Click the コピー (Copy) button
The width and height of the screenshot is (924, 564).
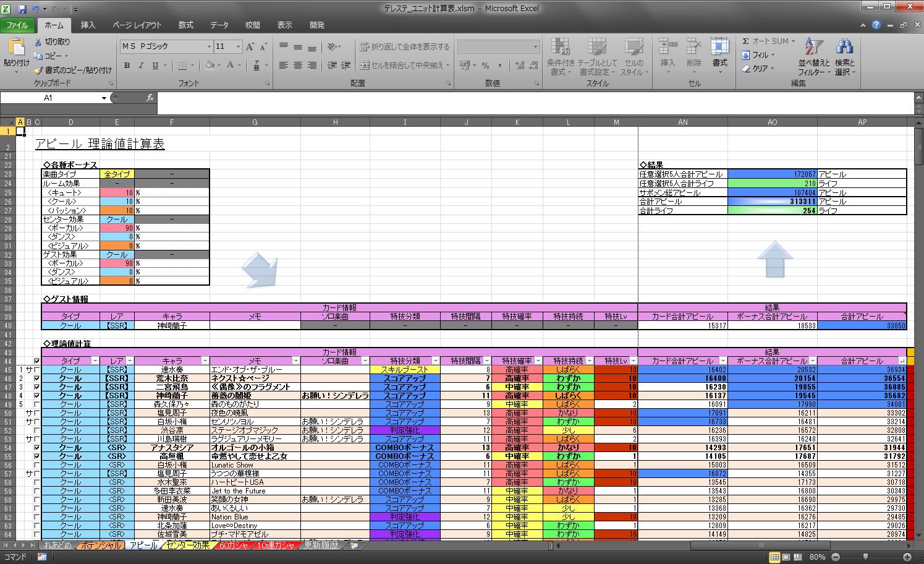pos(51,56)
